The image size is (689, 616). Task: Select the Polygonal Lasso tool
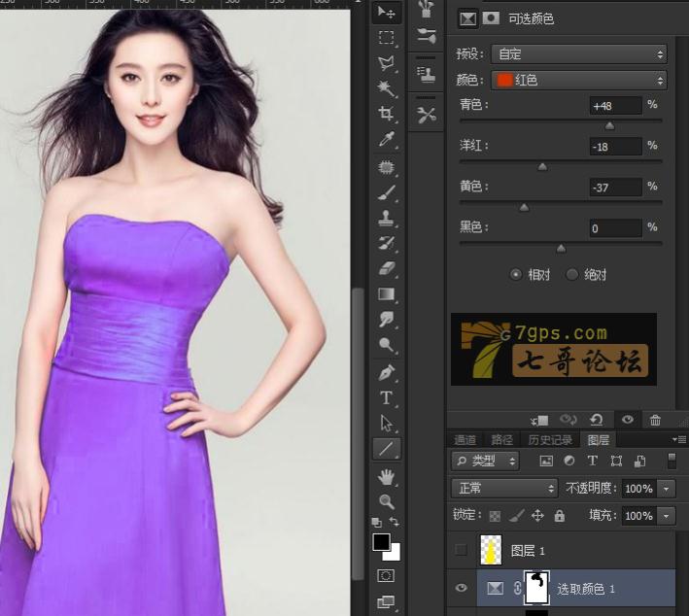pyautogui.click(x=386, y=63)
